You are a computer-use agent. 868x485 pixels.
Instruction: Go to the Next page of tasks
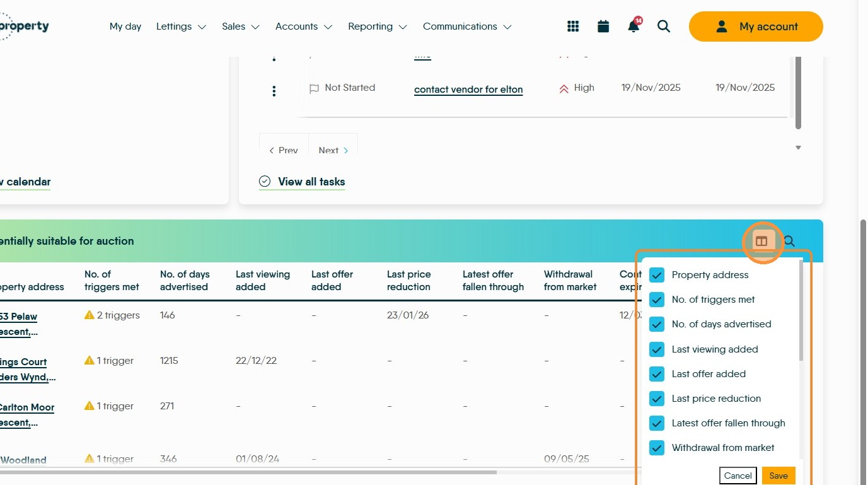(333, 150)
